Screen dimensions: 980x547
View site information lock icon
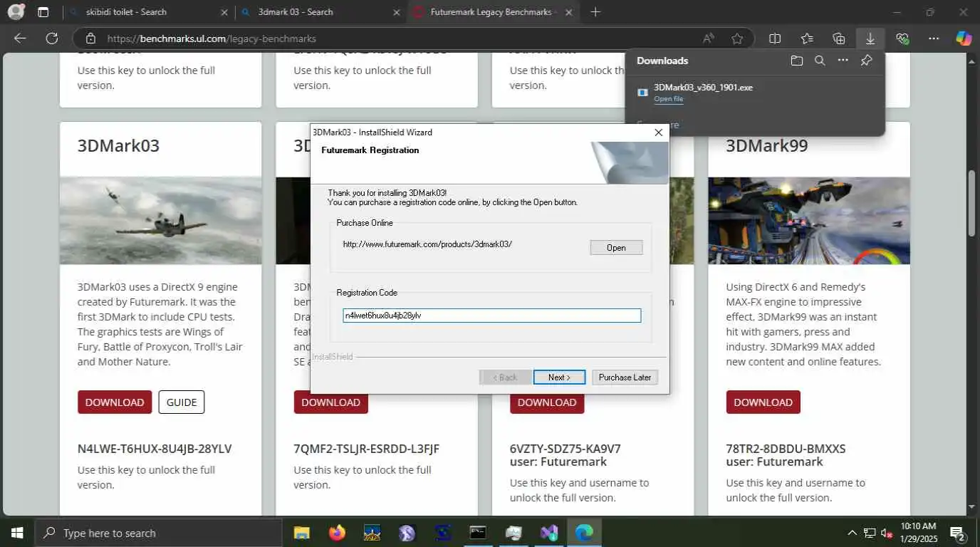[x=90, y=38]
